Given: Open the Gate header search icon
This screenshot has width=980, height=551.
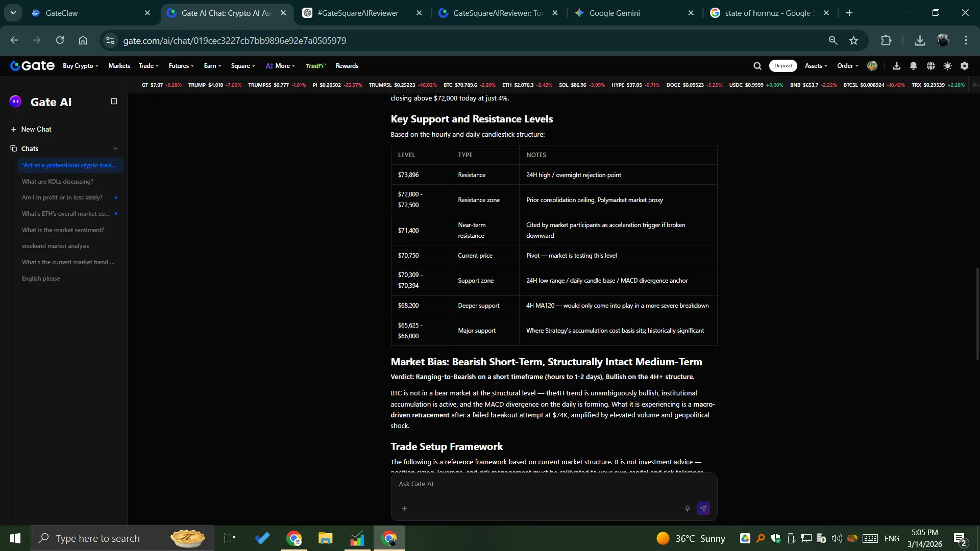Looking at the screenshot, I should [x=757, y=66].
